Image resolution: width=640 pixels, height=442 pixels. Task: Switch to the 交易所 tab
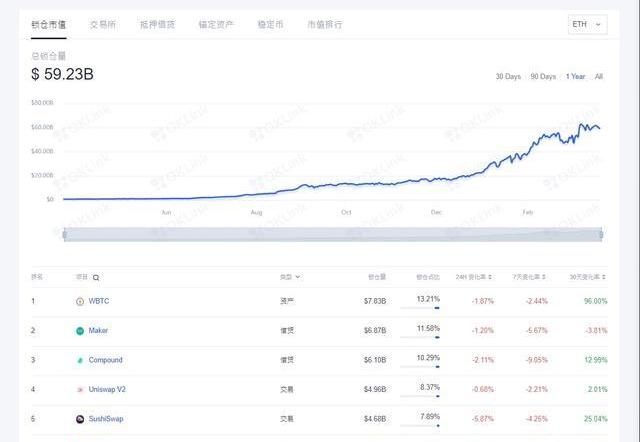101,24
